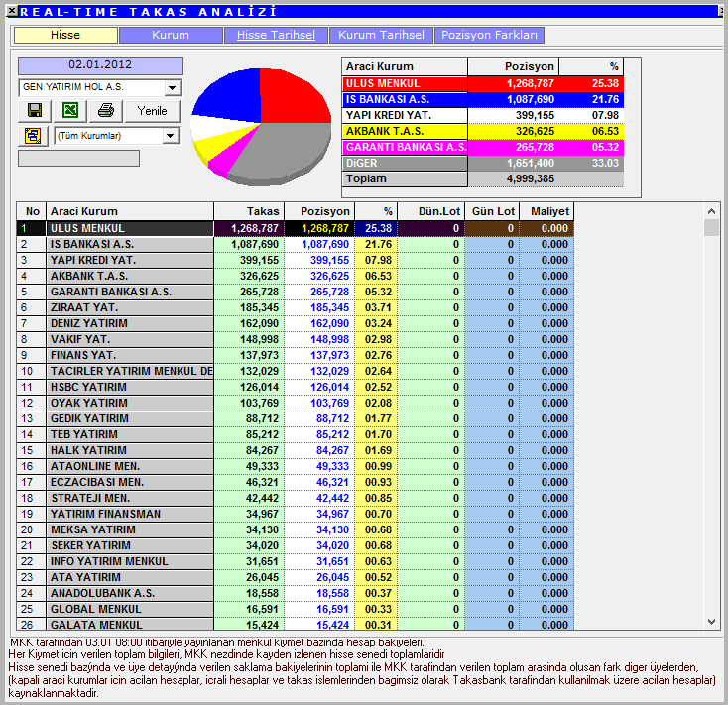
Task: Click the scroll down arrow of table
Action: point(711,621)
